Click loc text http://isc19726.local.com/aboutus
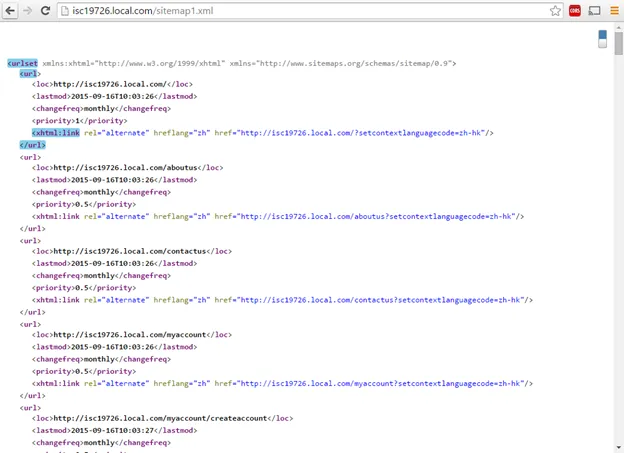Image resolution: width=624 pixels, height=453 pixels. (125, 168)
